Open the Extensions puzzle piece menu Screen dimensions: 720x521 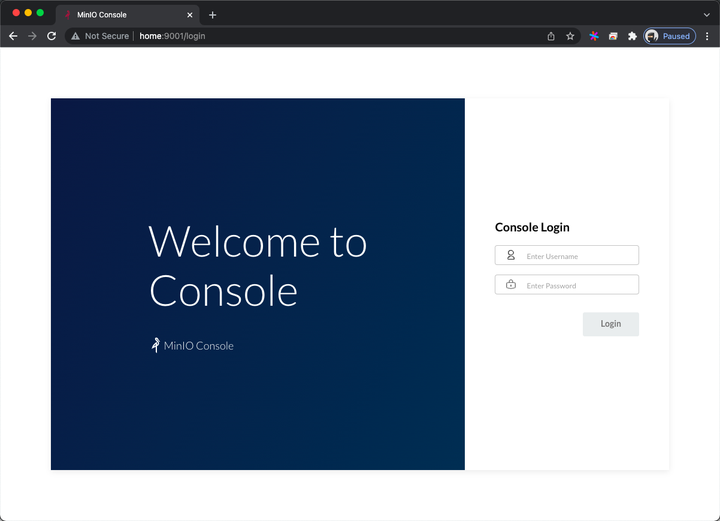tap(632, 36)
